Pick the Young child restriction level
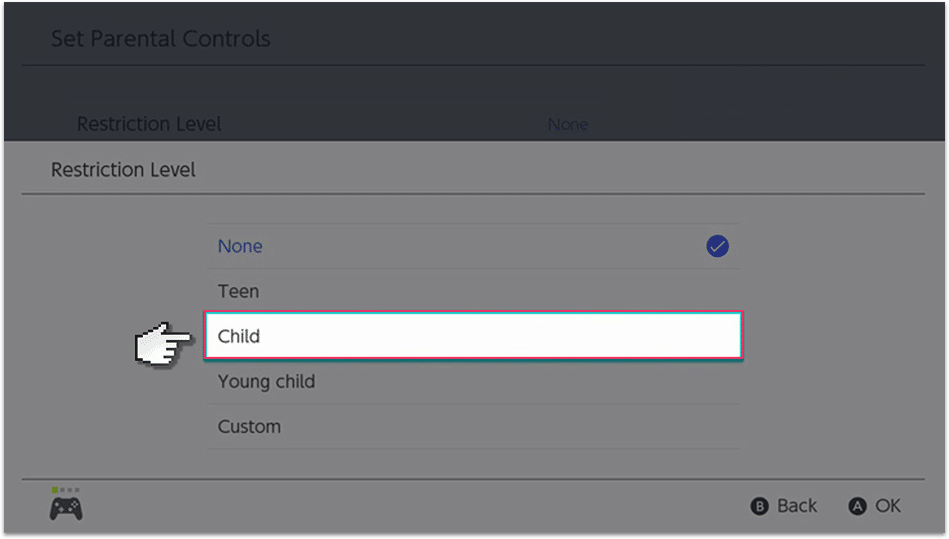949x539 pixels. 266,381
